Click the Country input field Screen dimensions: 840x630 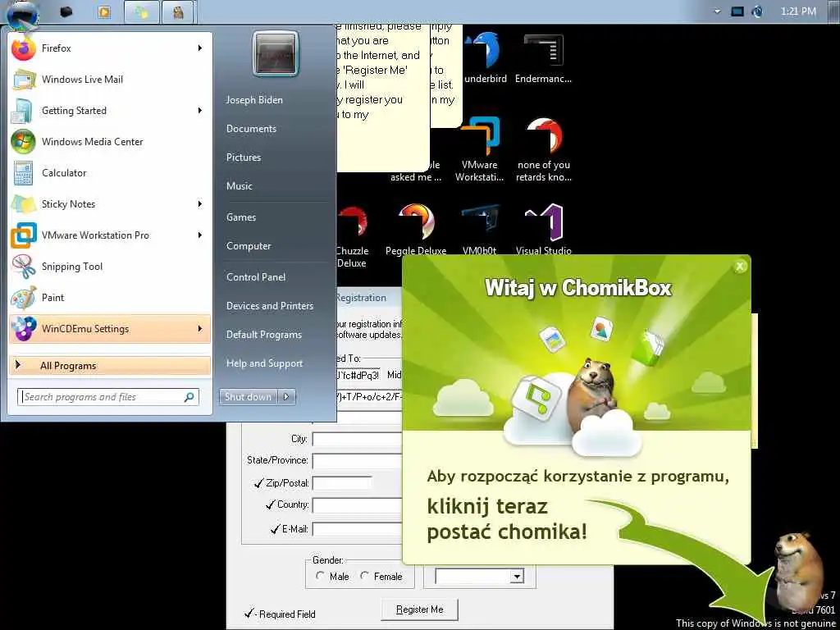click(x=357, y=505)
